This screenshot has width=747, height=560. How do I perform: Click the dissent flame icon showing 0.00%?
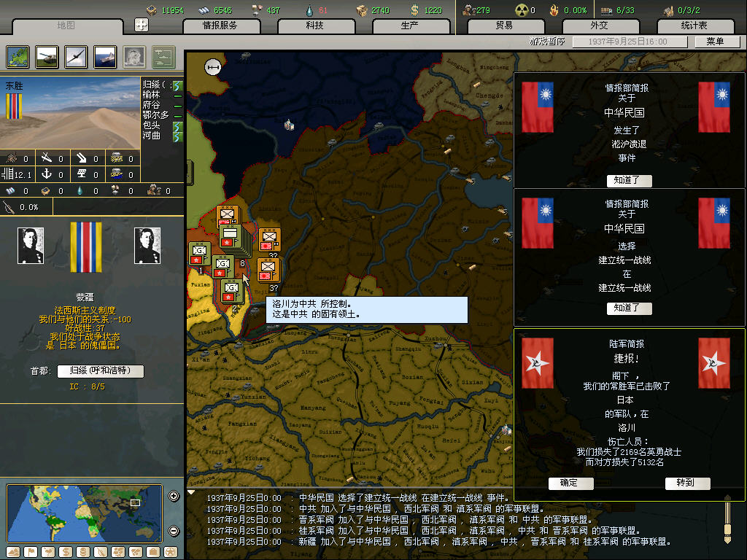click(554, 10)
